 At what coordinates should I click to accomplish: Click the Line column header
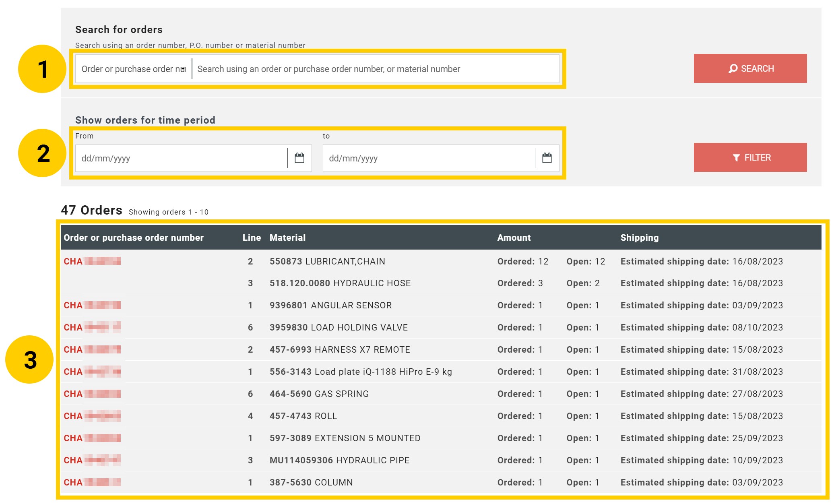click(252, 238)
